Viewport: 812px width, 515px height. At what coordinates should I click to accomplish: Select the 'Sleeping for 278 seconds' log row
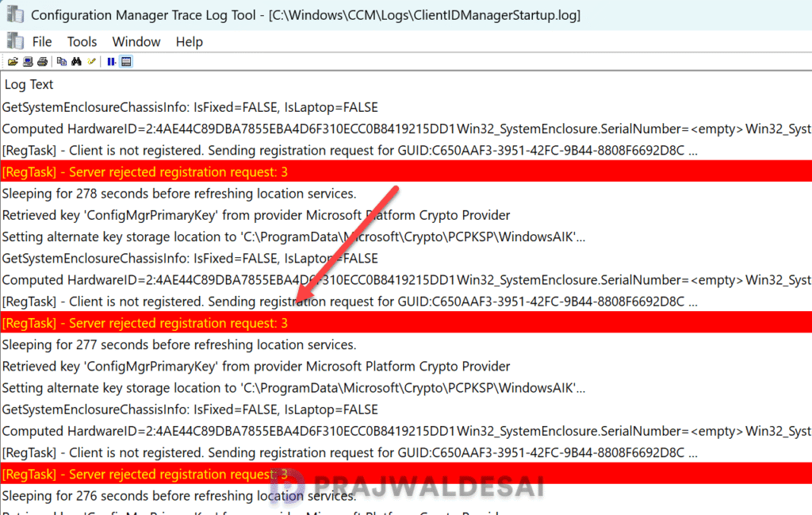pyautogui.click(x=406, y=194)
